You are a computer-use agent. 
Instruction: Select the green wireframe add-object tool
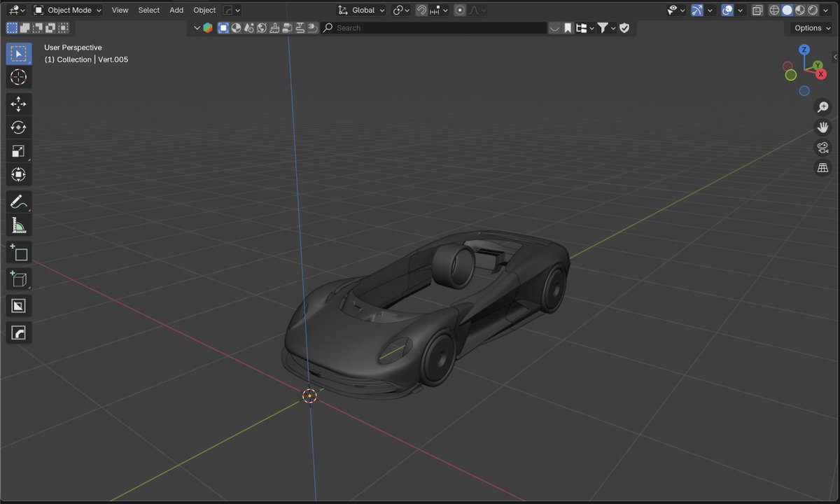[19, 279]
